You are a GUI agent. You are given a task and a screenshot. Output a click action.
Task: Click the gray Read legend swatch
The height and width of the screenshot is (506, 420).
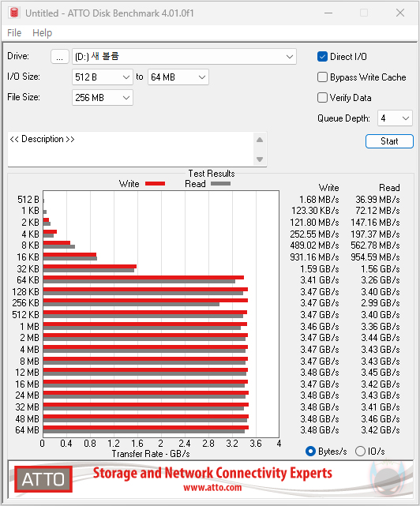[220, 184]
